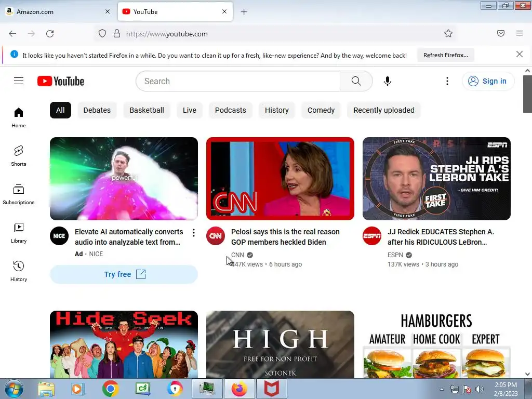Viewport: 532px width, 399px height.
Task: Click the YouTube logo
Action: 61,81
